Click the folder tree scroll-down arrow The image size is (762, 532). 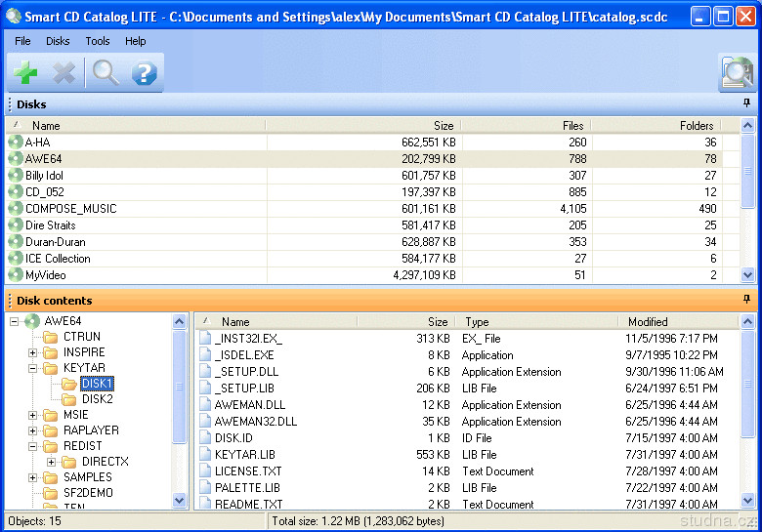180,500
